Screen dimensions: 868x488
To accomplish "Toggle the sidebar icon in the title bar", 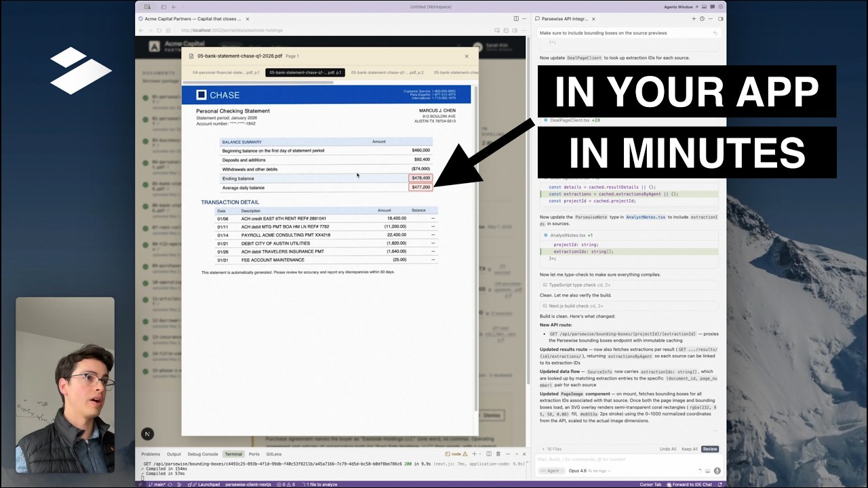I will (163, 7).
